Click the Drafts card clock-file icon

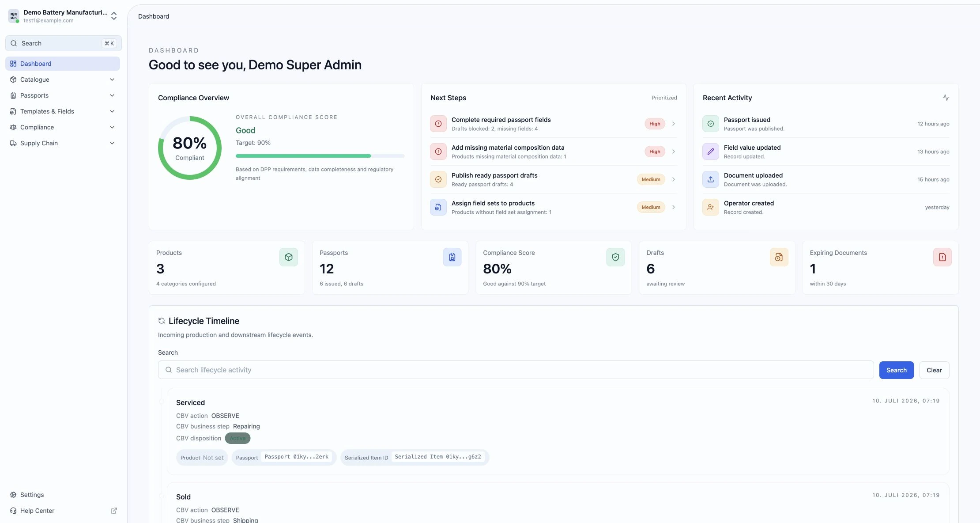click(779, 257)
